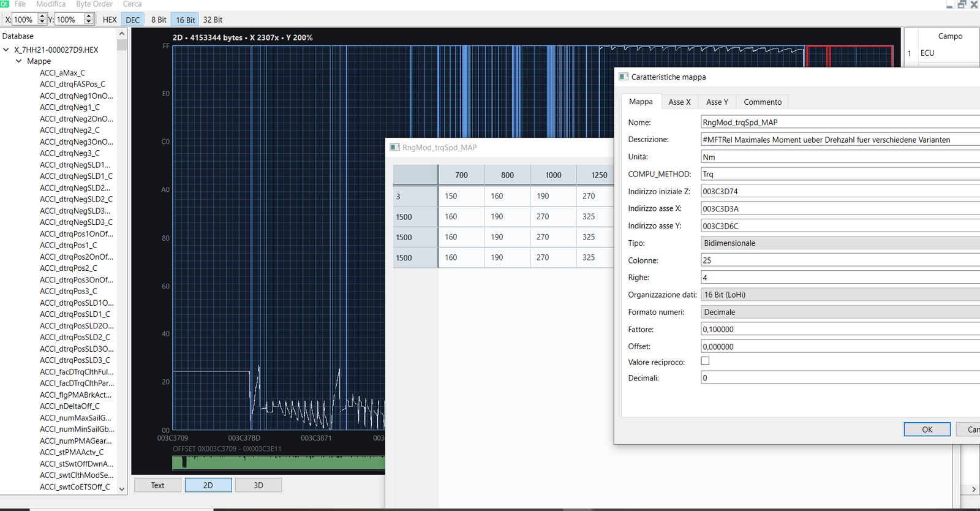Viewport: 980px width, 511px height.
Task: Open the Byte Order menu
Action: (x=94, y=4)
